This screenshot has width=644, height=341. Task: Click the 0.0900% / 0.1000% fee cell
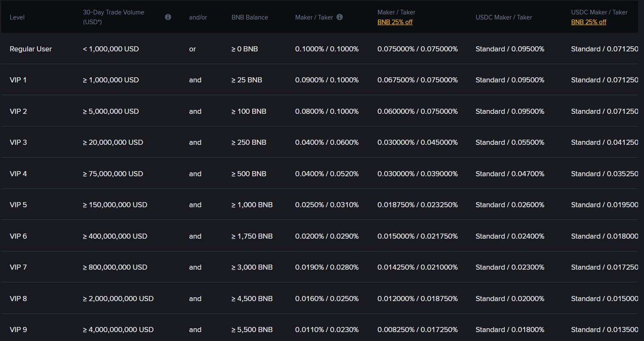point(327,80)
